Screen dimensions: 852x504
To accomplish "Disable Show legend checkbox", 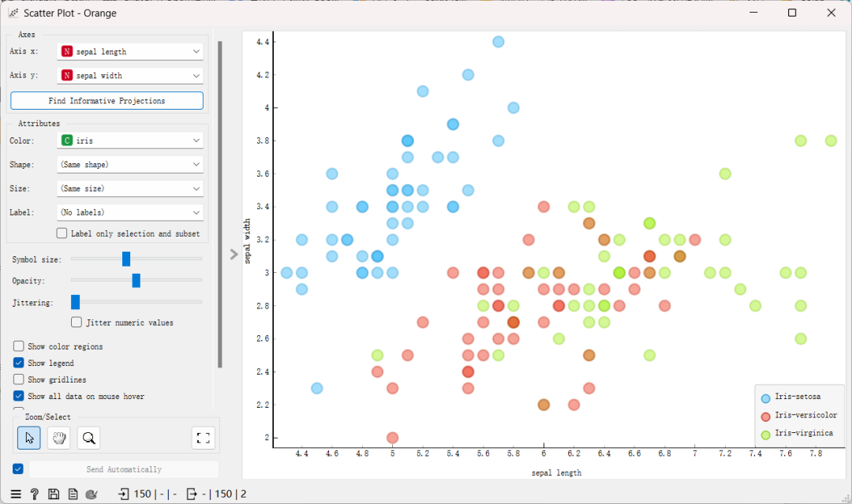I will click(x=18, y=362).
